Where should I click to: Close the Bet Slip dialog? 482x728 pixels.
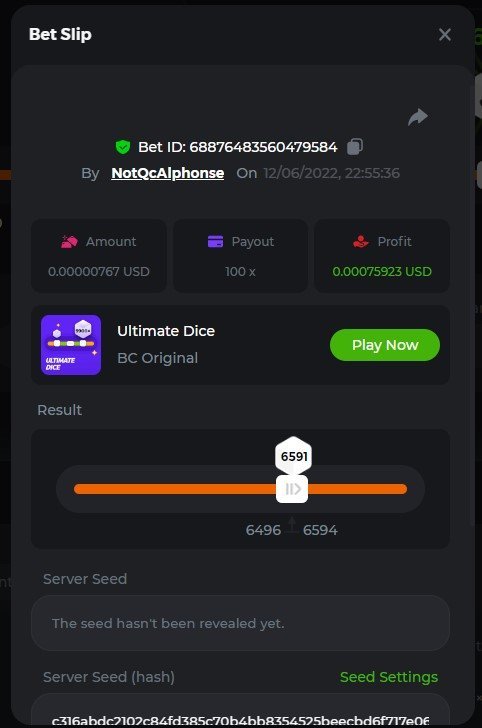point(444,34)
